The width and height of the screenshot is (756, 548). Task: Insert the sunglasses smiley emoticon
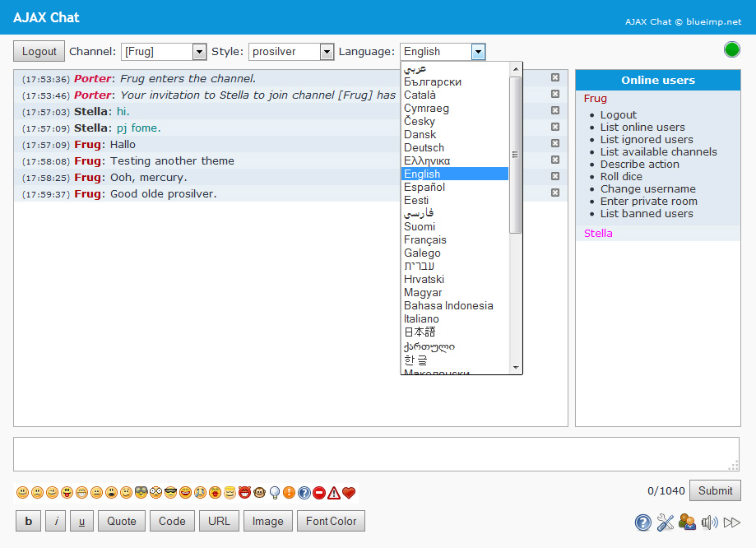coord(169,492)
